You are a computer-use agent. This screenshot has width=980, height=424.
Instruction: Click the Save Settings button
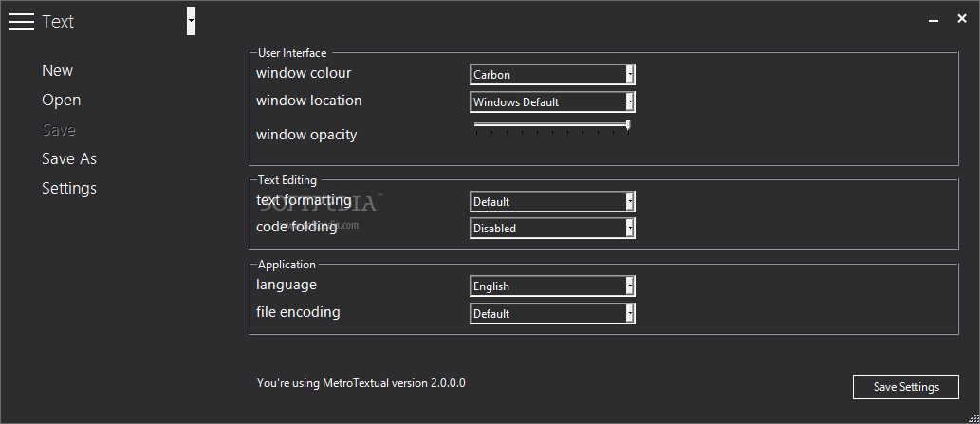(906, 387)
